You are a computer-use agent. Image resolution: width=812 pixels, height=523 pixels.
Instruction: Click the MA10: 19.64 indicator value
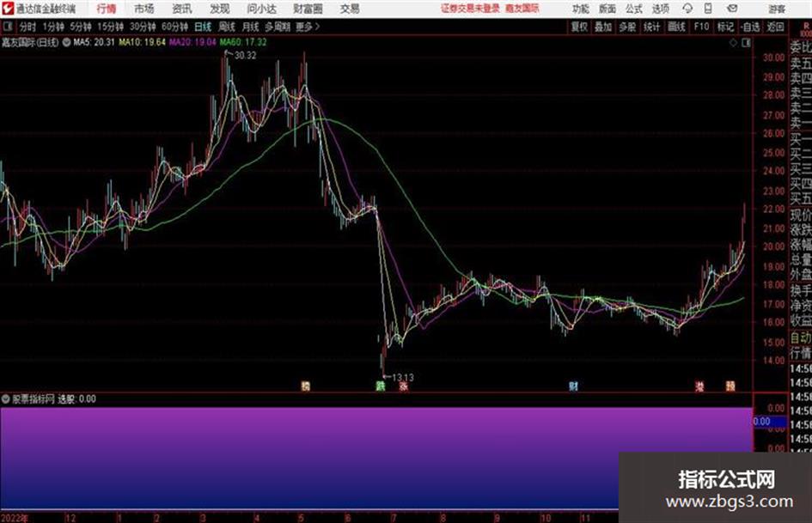click(x=143, y=42)
